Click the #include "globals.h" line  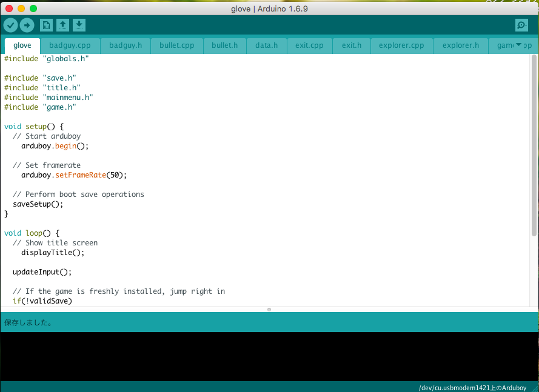tap(47, 59)
